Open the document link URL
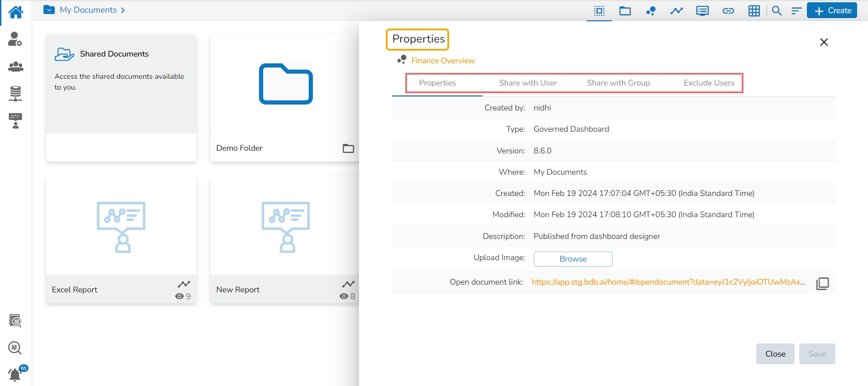 click(x=668, y=282)
